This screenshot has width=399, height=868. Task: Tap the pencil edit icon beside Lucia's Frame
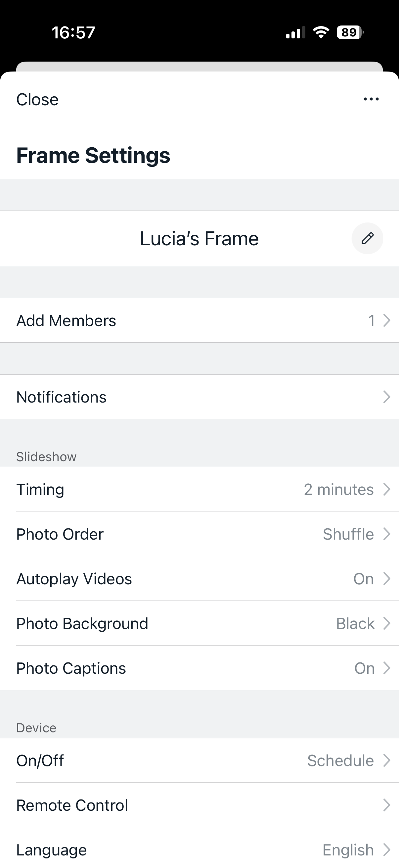367,238
